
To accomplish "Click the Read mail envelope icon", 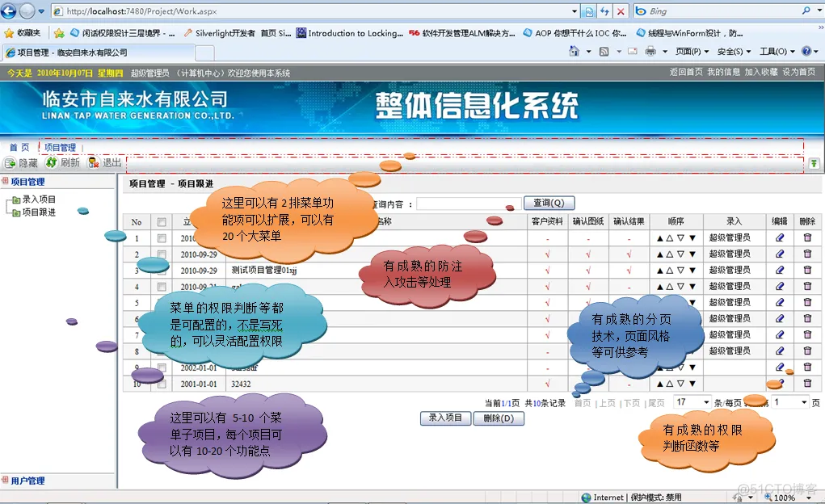I will pyautogui.click(x=633, y=51).
